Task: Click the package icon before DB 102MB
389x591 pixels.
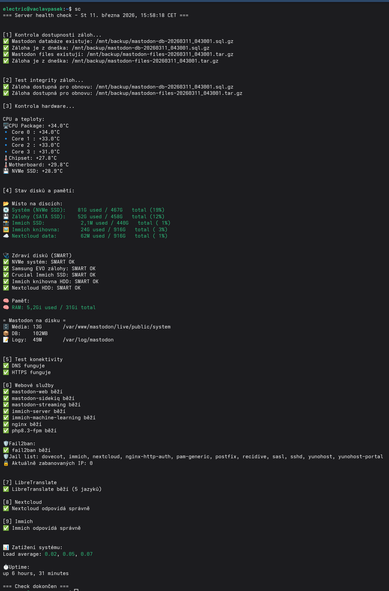Action: tap(6, 333)
